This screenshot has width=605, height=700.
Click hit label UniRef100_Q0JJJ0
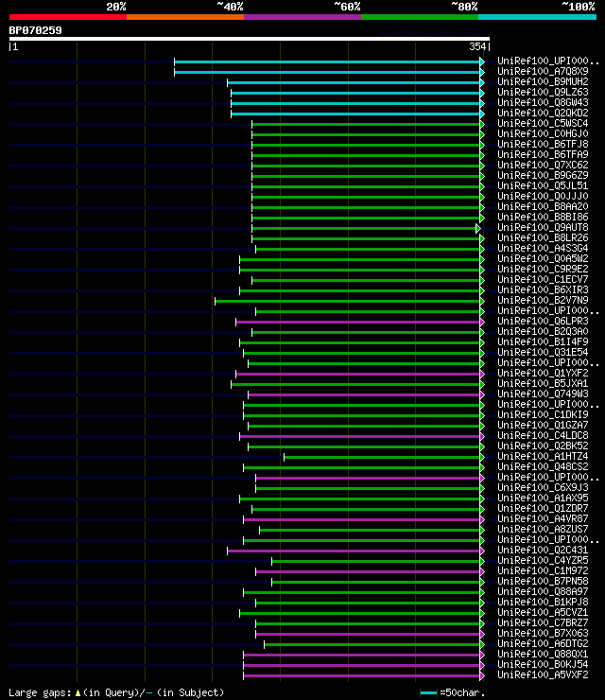click(543, 197)
